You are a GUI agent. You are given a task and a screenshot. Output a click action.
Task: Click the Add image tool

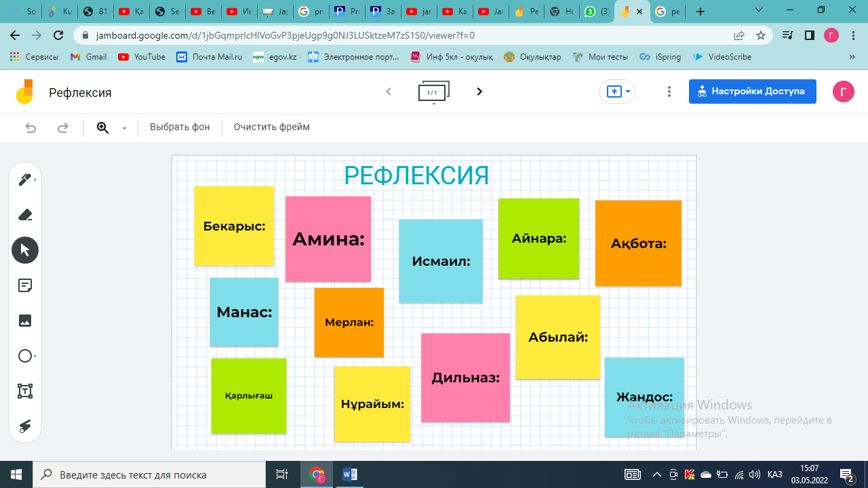click(x=25, y=321)
